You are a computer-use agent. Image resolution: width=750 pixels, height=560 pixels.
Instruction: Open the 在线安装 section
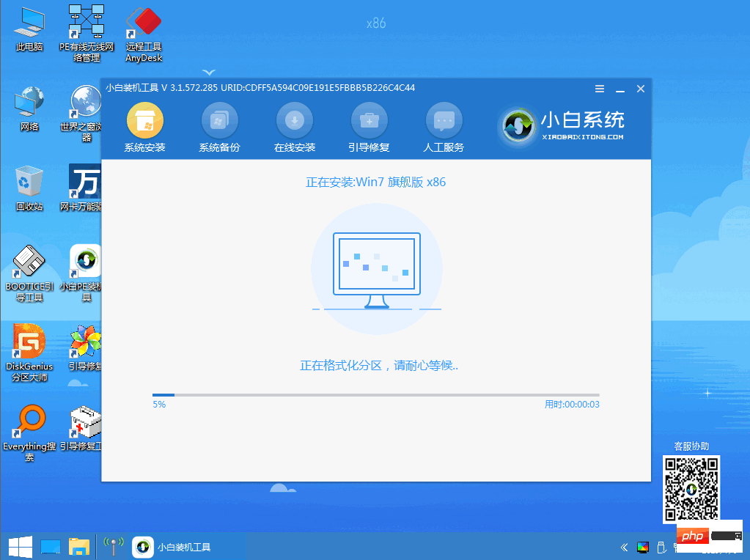click(x=295, y=128)
